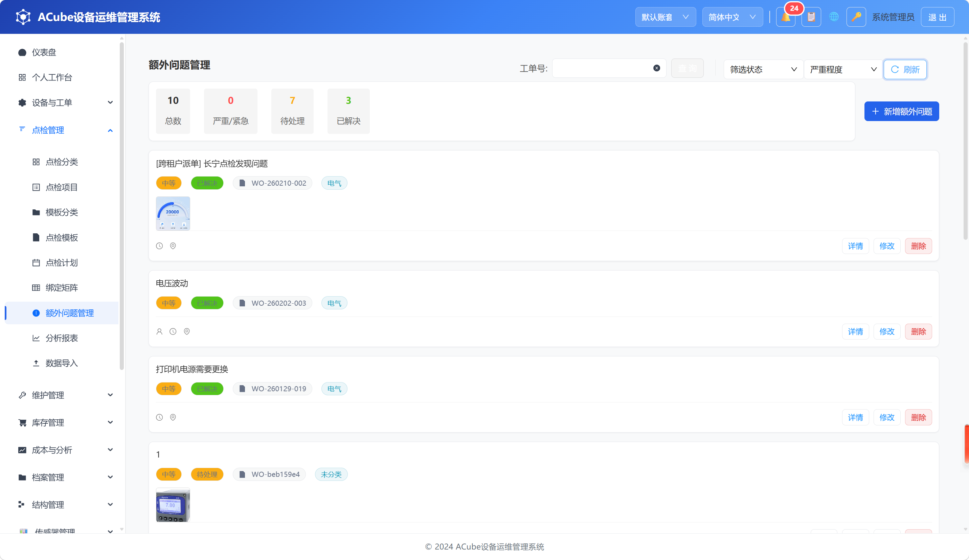Click the clipboard icon in header
969x560 pixels.
pyautogui.click(x=811, y=17)
